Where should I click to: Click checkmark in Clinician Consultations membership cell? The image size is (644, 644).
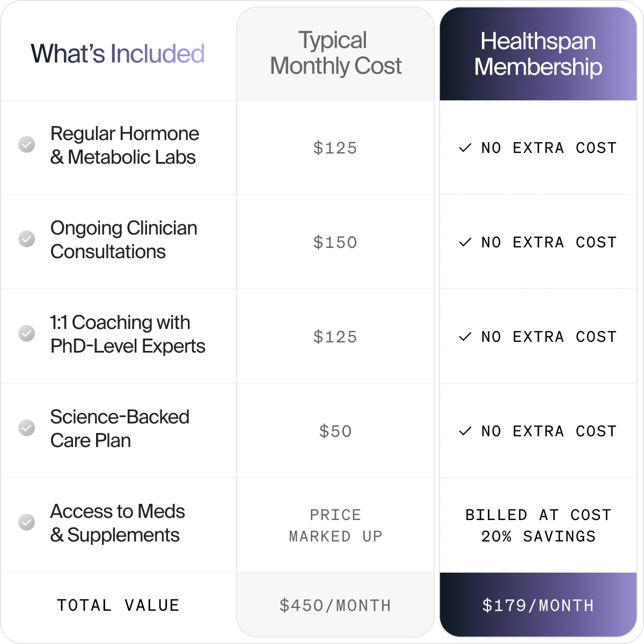(465, 242)
